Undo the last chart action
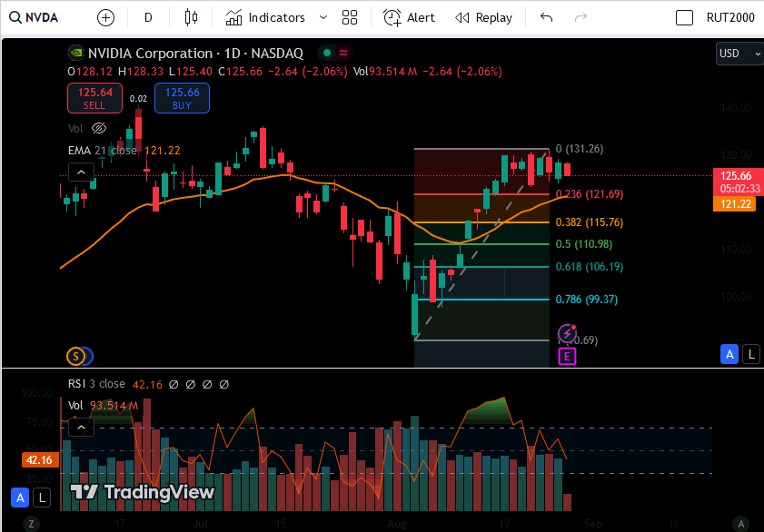The width and height of the screenshot is (764, 532). pyautogui.click(x=547, y=18)
